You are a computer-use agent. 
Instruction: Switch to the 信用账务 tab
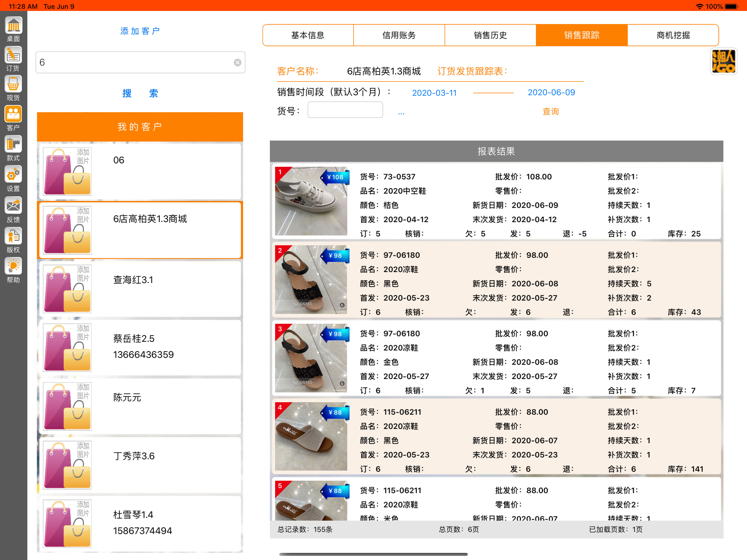pos(399,35)
